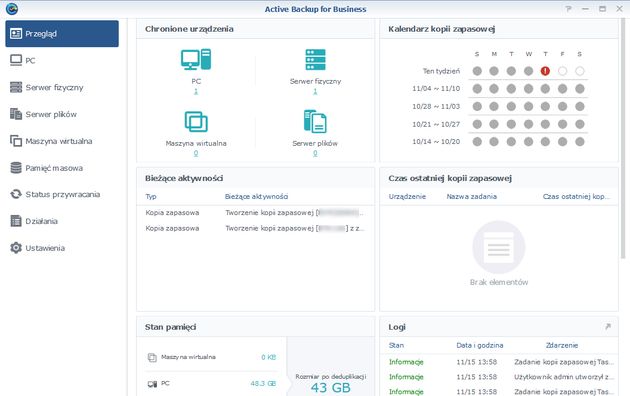630x396 pixels.
Task: Click Sunday's dot in the 11/04 ~ 11/10 row
Action: point(477,89)
